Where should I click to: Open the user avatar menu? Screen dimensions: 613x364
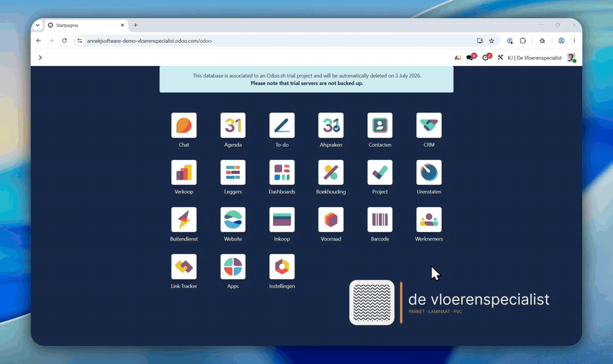(x=571, y=58)
